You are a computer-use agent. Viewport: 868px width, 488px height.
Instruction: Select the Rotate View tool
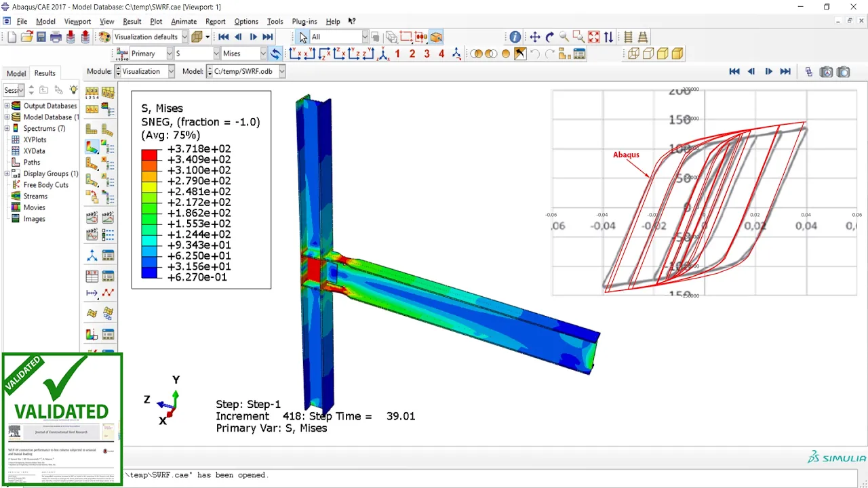(x=550, y=37)
